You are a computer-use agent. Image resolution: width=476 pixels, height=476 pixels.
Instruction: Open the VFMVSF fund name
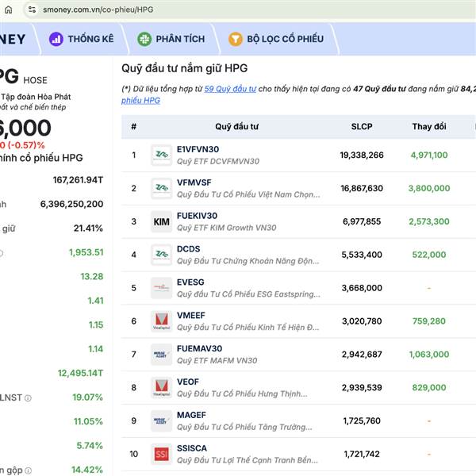pyautogui.click(x=194, y=182)
